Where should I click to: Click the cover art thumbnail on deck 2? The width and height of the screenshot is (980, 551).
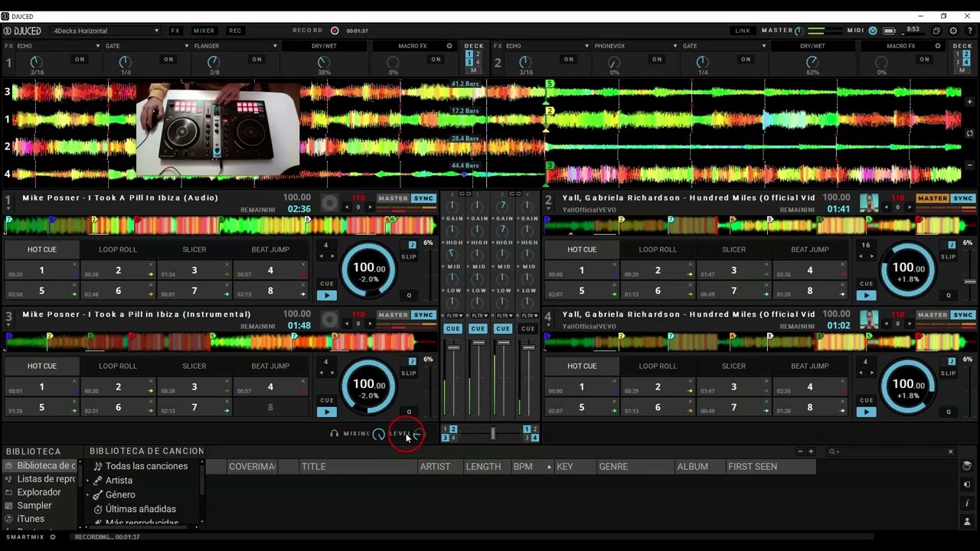pyautogui.click(x=868, y=203)
